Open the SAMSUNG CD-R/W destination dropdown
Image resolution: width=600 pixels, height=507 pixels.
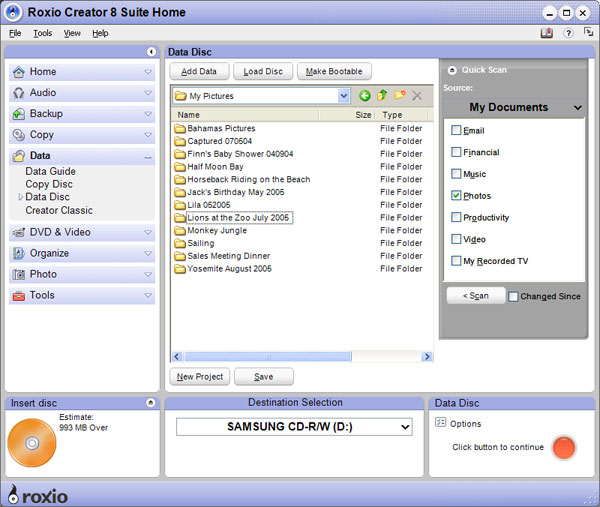click(403, 427)
